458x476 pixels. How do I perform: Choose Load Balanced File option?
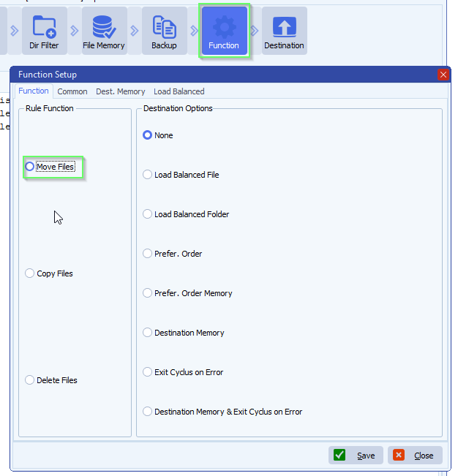click(181, 175)
